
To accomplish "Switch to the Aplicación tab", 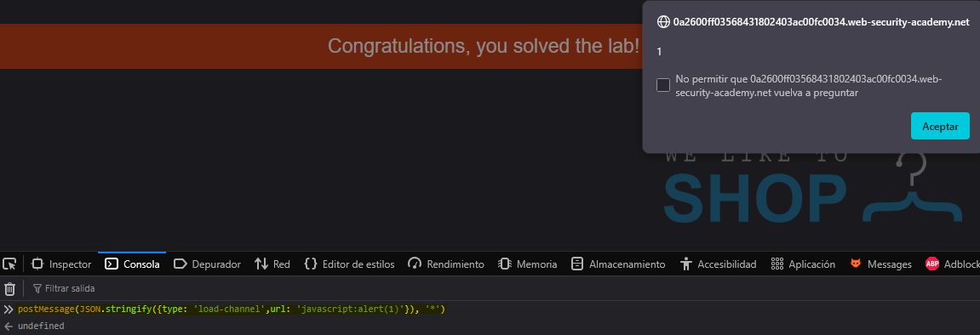I will (803, 264).
